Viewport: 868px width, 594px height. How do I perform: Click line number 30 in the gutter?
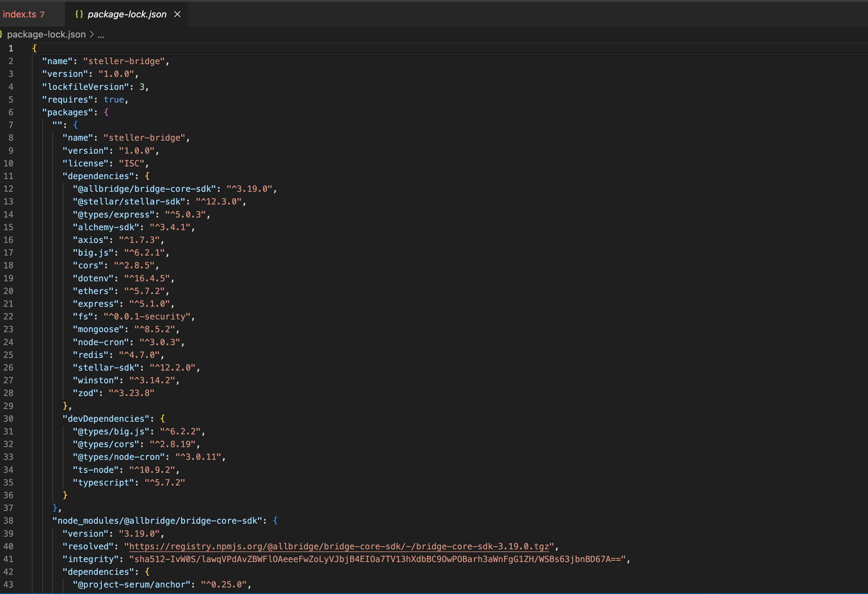(8, 419)
